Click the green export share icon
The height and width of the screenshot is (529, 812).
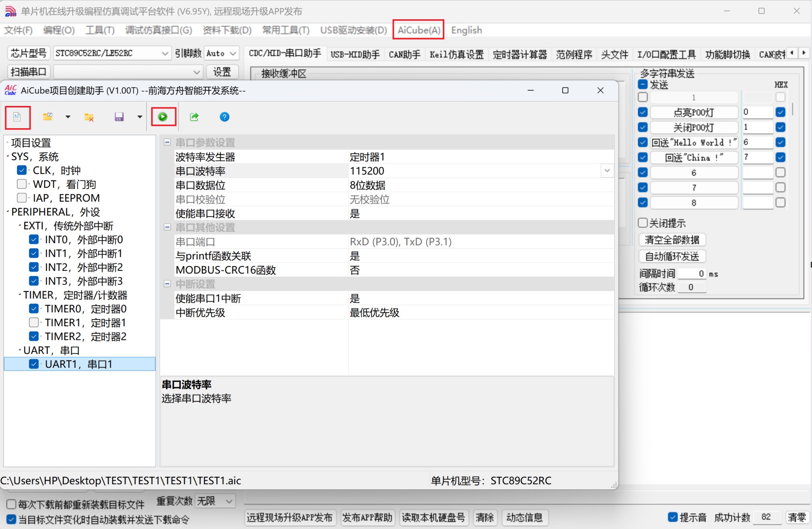(x=194, y=117)
